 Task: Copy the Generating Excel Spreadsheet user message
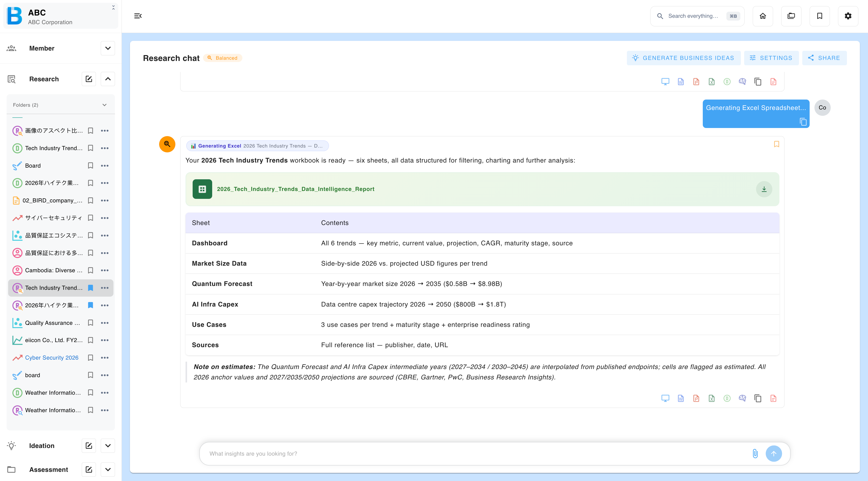pyautogui.click(x=803, y=122)
